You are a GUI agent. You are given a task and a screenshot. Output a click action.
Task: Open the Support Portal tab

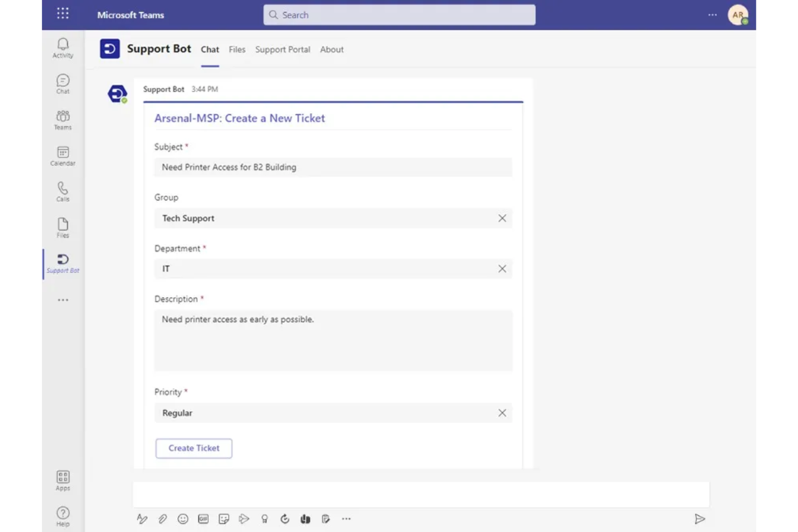pos(283,49)
